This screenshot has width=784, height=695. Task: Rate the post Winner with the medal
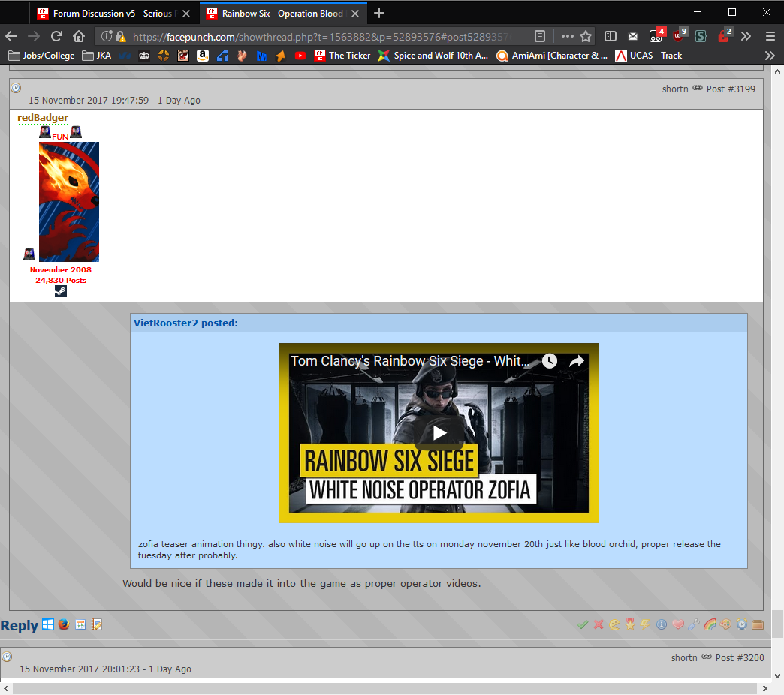[x=630, y=624]
